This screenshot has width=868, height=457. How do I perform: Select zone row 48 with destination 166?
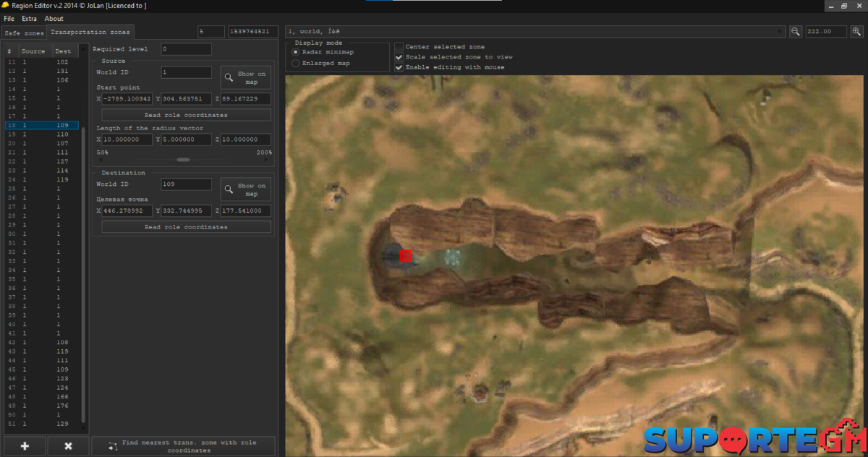(41, 396)
